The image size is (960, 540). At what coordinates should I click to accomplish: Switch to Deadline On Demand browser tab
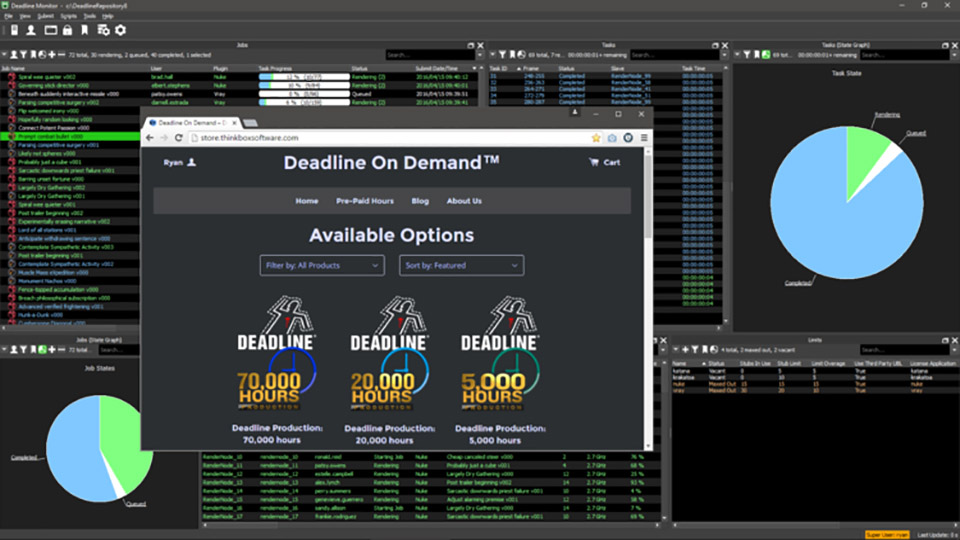[x=191, y=122]
